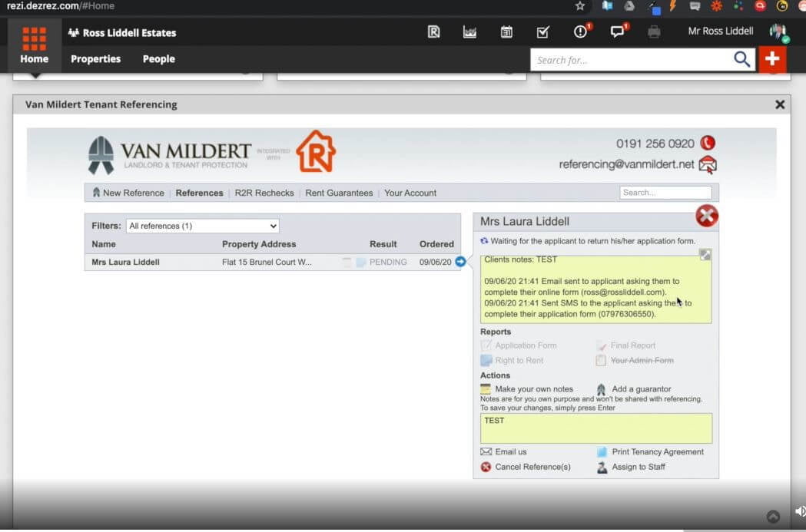Click the Email us envelope icon

[x=486, y=451]
